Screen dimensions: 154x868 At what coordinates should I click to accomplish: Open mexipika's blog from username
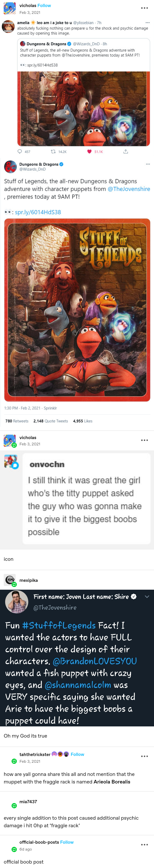coord(29,580)
